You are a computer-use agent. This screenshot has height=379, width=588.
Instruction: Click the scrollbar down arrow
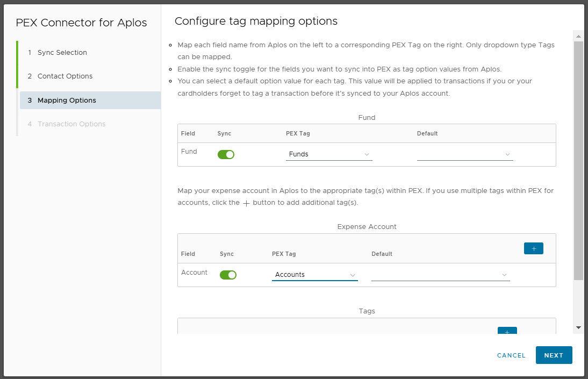578,327
